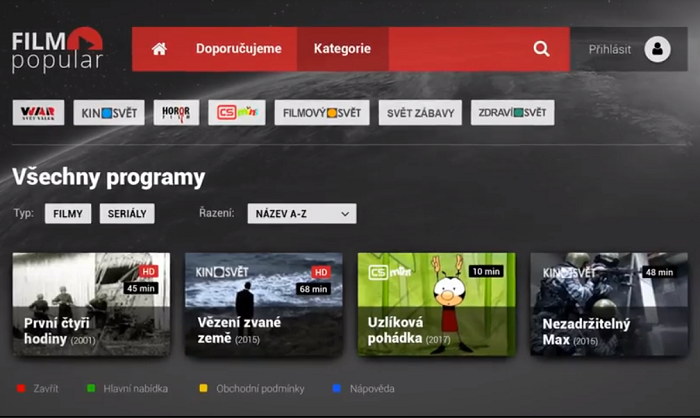
Task: Click the Film Popular logo
Action: [x=58, y=49]
